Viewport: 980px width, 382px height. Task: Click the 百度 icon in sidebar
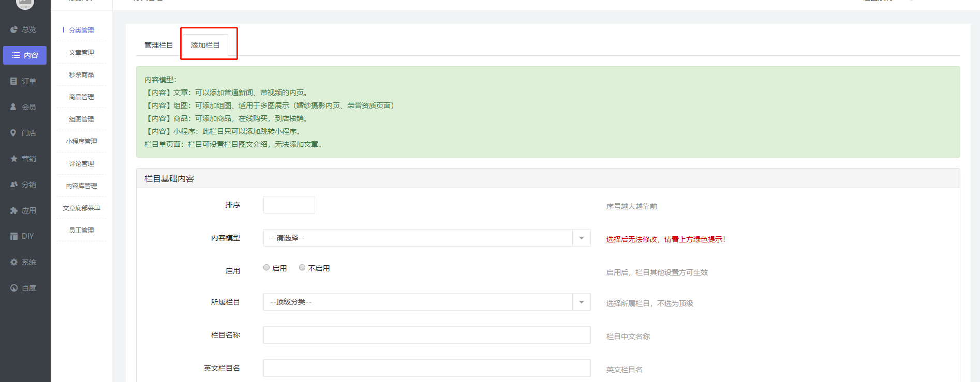14,288
